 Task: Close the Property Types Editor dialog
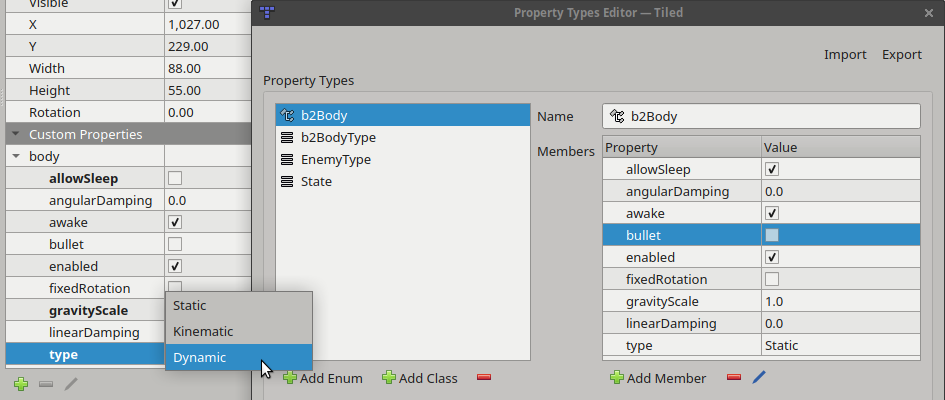(928, 13)
